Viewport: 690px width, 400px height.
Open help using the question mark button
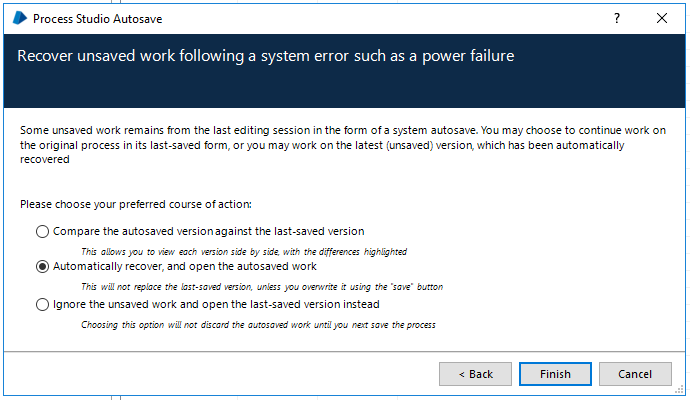click(x=616, y=18)
